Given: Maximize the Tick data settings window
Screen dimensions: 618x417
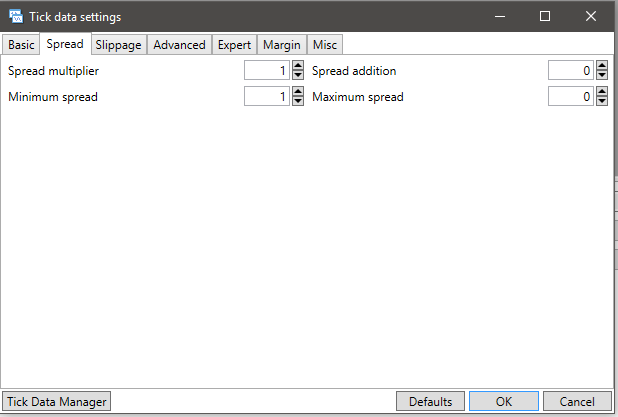Looking at the screenshot, I should tap(545, 16).
